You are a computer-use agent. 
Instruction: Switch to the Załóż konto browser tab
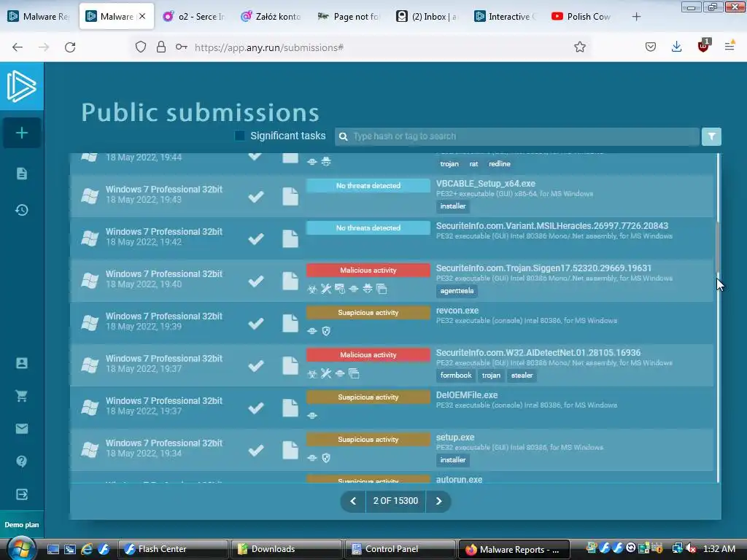[271, 17]
